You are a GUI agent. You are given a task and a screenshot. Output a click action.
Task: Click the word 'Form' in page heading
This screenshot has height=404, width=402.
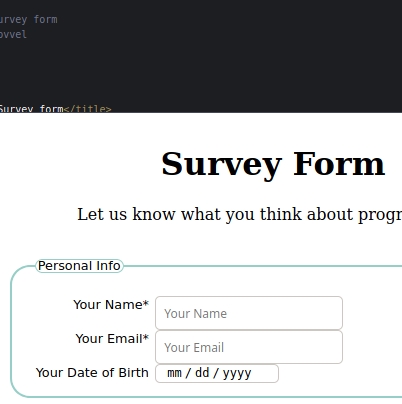click(x=339, y=164)
